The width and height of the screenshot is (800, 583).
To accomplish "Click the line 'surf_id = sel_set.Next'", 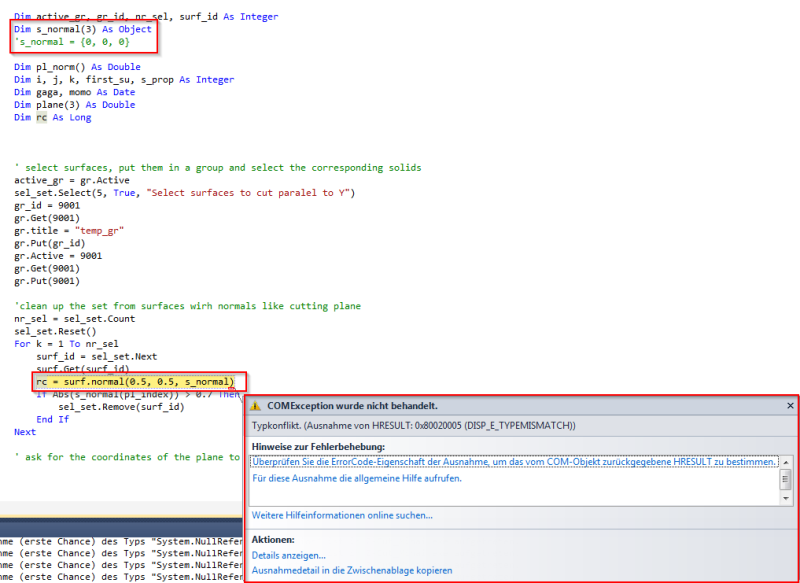I will pyautogui.click(x=96, y=356).
